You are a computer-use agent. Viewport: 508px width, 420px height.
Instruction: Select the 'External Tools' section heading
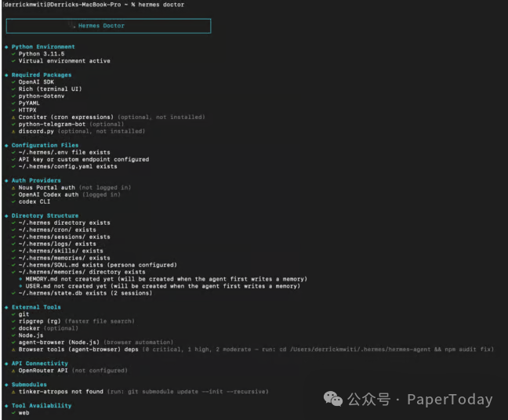tap(36, 307)
